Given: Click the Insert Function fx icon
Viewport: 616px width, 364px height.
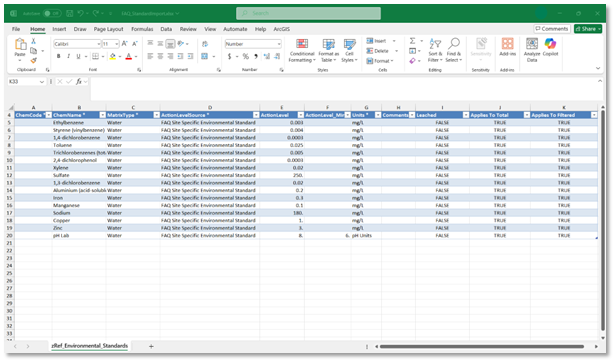Looking at the screenshot, I should click(x=79, y=81).
